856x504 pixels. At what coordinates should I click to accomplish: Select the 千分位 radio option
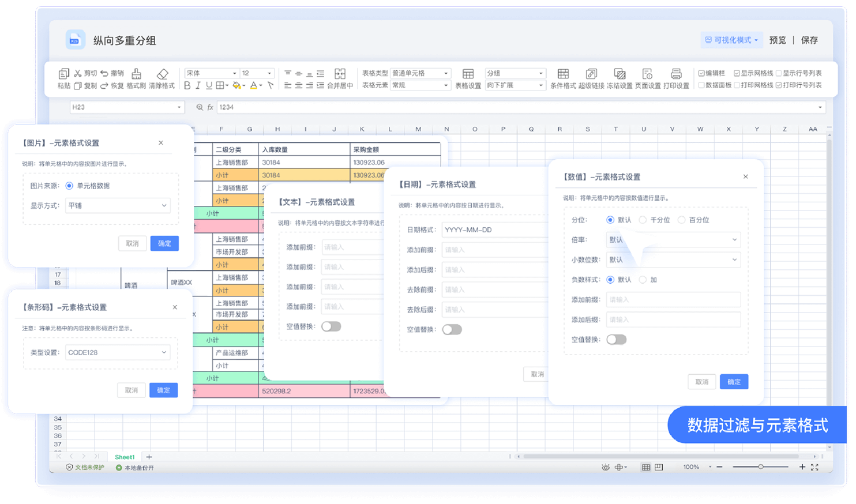[643, 220]
